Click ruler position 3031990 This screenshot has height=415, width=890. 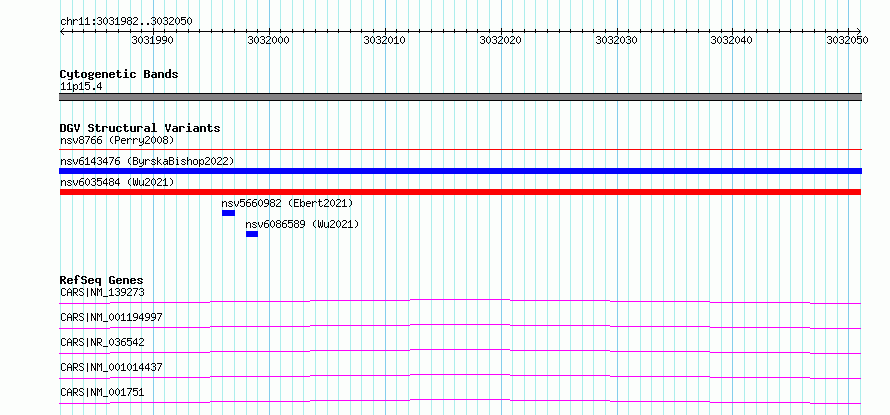coord(152,40)
